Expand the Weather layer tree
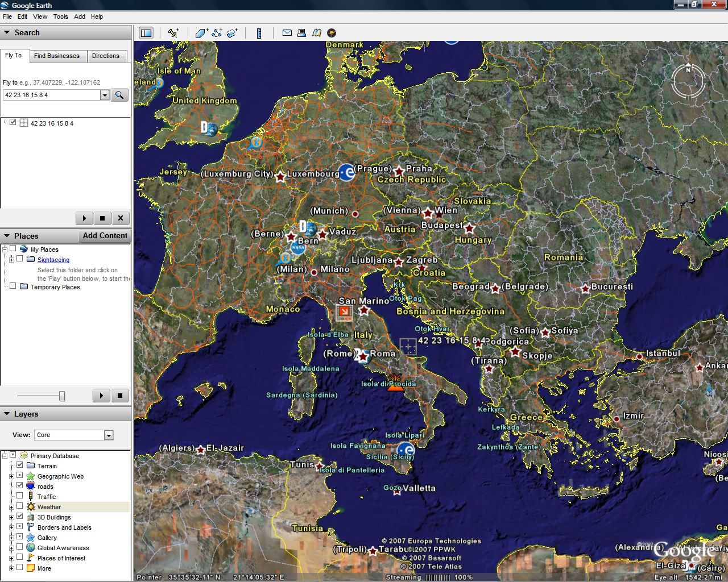This screenshot has width=728, height=582. [x=11, y=507]
